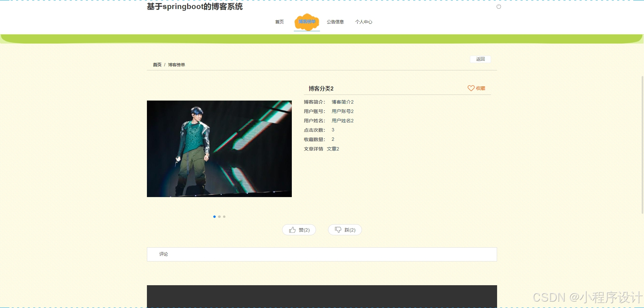Viewport: 644px width, 308px height.
Task: Select third carousel indicator dot
Action: coord(224,217)
